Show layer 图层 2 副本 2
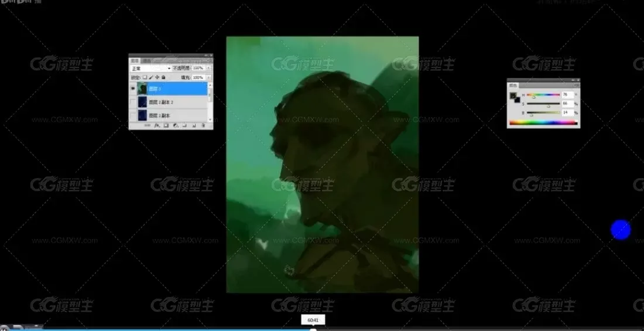The width and height of the screenshot is (644, 331). pyautogui.click(x=133, y=102)
